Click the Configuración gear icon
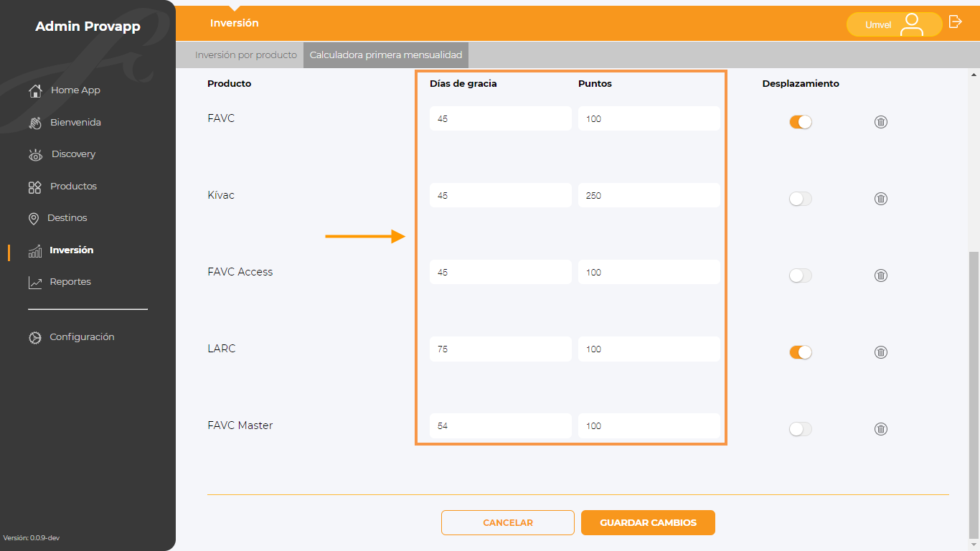 pyautogui.click(x=35, y=337)
